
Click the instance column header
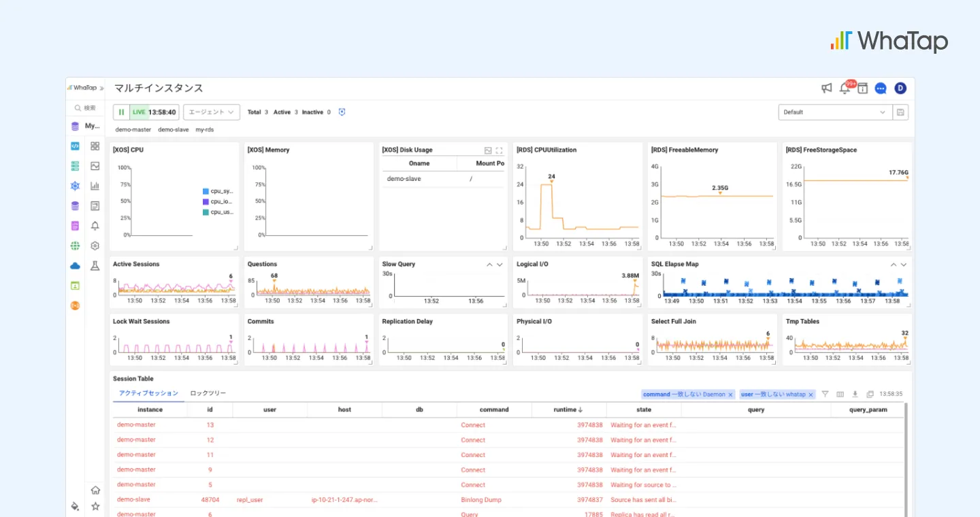click(x=150, y=410)
